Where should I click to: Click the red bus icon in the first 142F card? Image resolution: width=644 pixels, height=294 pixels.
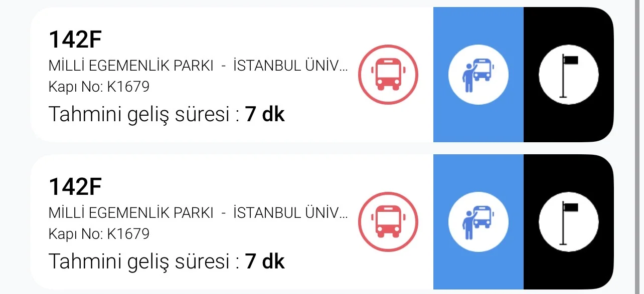click(x=388, y=75)
